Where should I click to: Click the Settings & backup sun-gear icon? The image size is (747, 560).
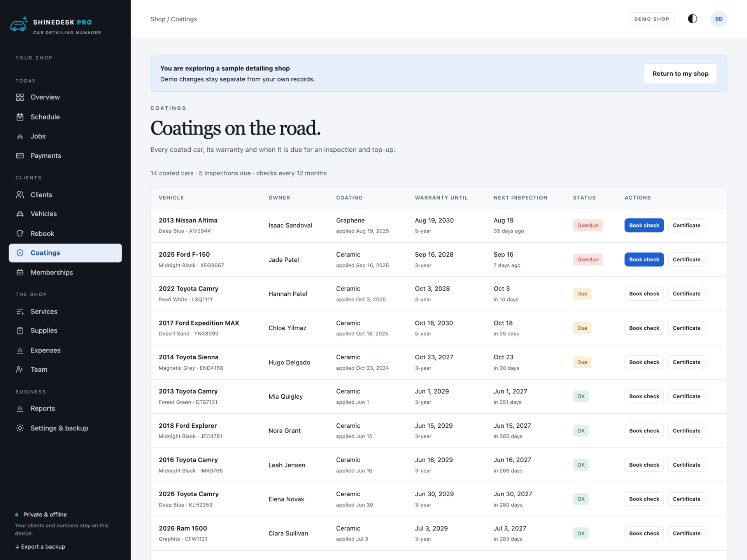click(20, 428)
